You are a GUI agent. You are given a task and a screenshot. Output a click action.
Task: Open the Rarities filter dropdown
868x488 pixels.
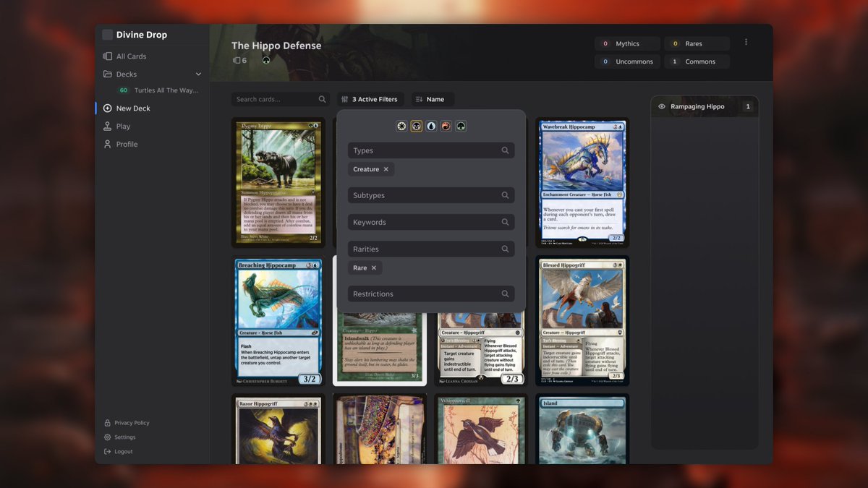coord(431,249)
